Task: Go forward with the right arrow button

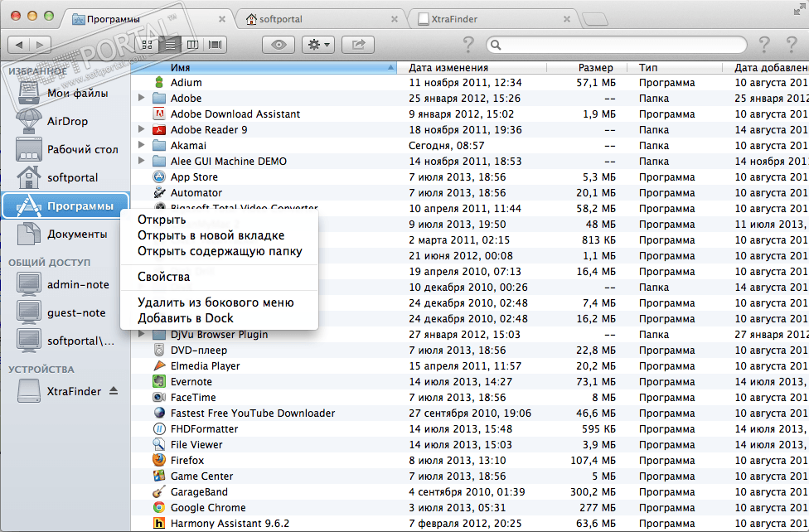Action: (x=41, y=45)
